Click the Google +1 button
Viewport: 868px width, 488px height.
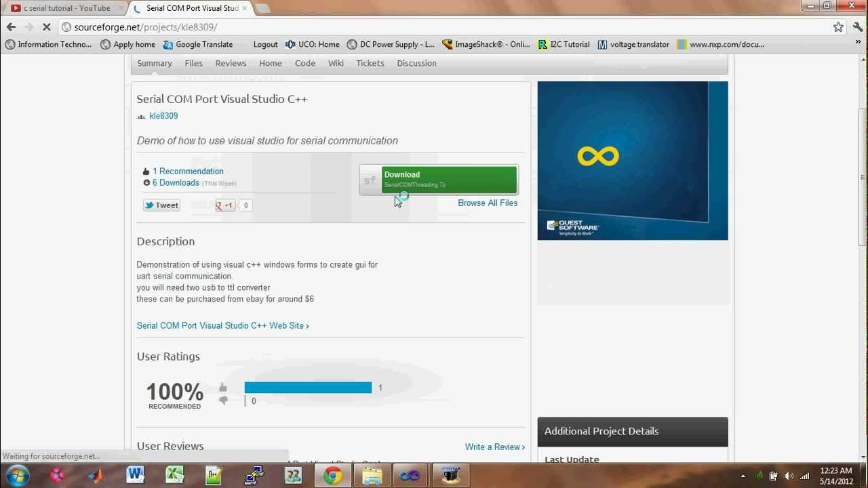point(225,205)
